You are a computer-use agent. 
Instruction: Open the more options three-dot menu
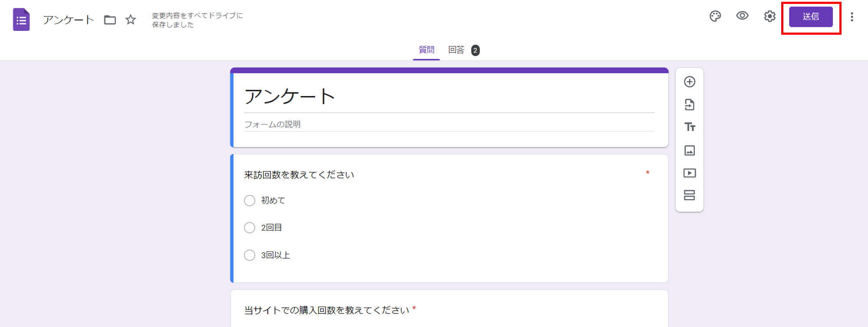click(x=852, y=17)
